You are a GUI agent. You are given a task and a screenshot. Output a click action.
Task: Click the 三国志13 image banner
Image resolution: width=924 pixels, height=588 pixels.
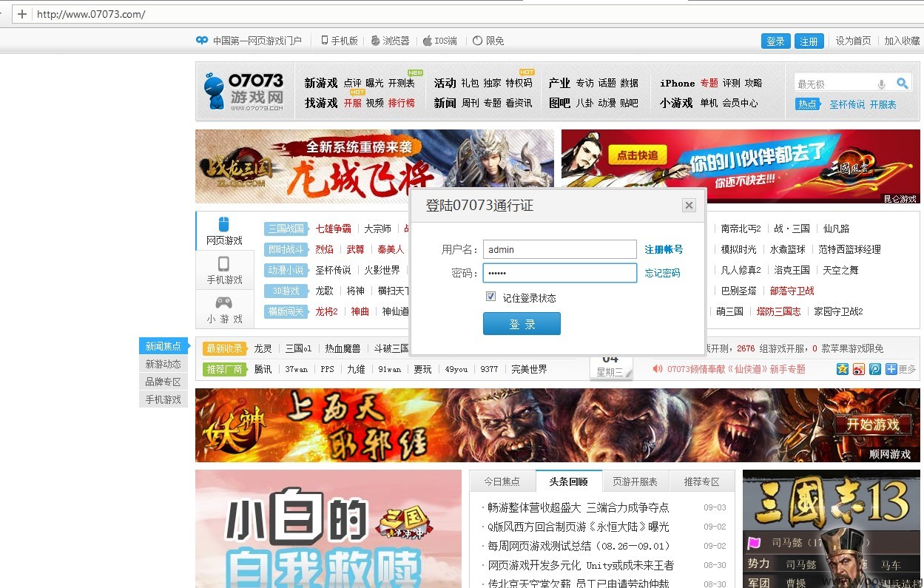click(x=832, y=529)
